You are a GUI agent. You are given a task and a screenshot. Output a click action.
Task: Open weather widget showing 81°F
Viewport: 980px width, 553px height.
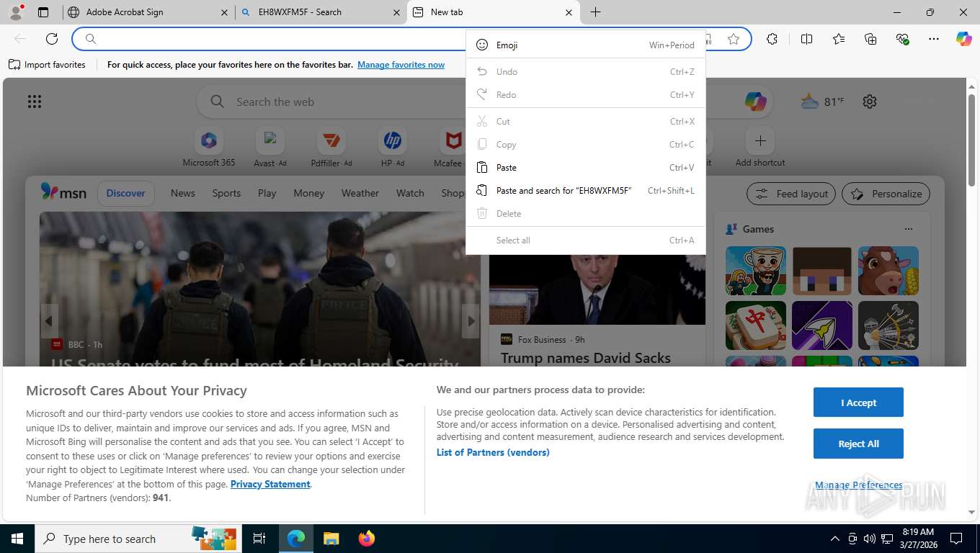(822, 102)
